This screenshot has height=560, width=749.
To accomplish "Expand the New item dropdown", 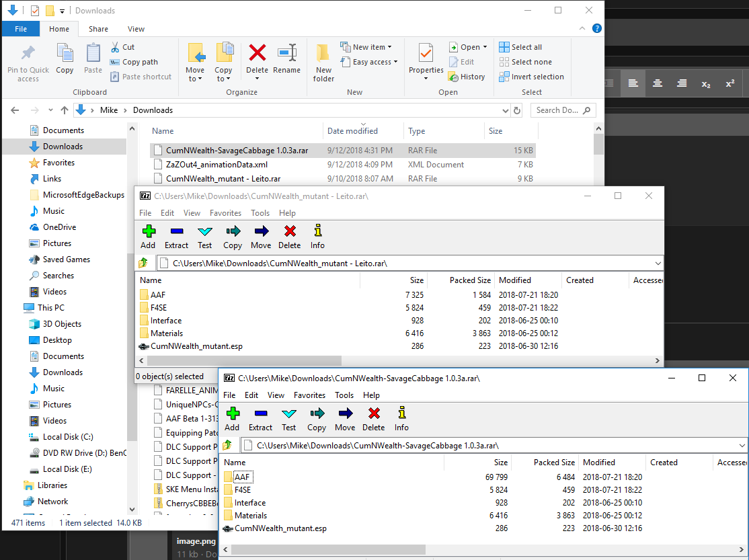I will point(390,47).
